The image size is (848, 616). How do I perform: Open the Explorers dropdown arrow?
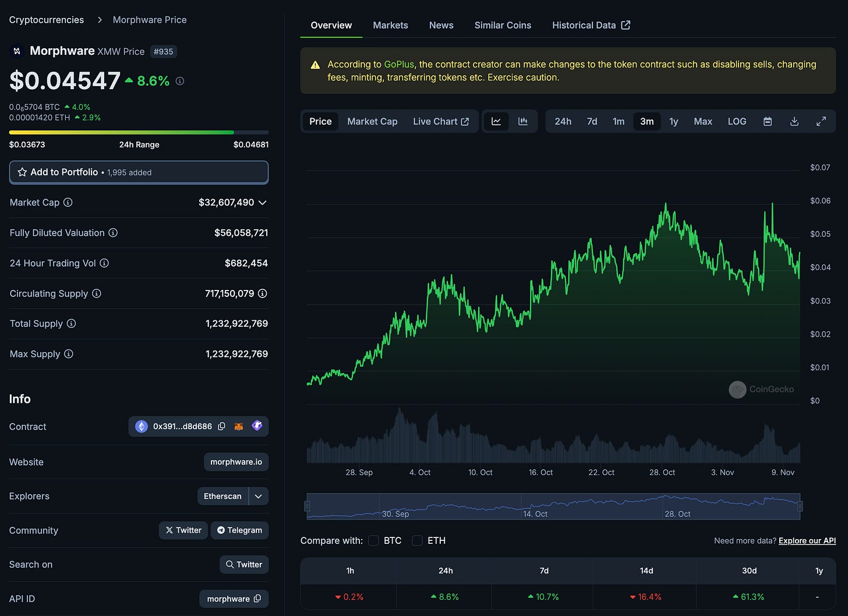(x=259, y=496)
